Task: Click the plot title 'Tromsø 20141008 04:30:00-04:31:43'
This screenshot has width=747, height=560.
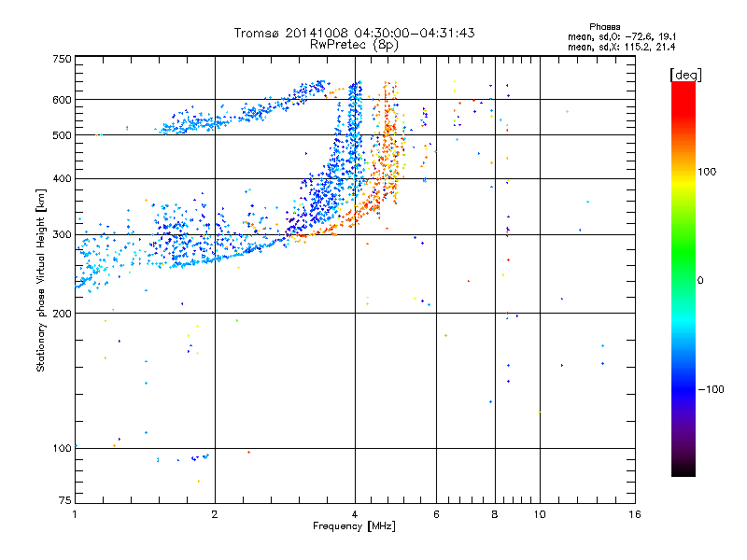Action: tap(354, 33)
